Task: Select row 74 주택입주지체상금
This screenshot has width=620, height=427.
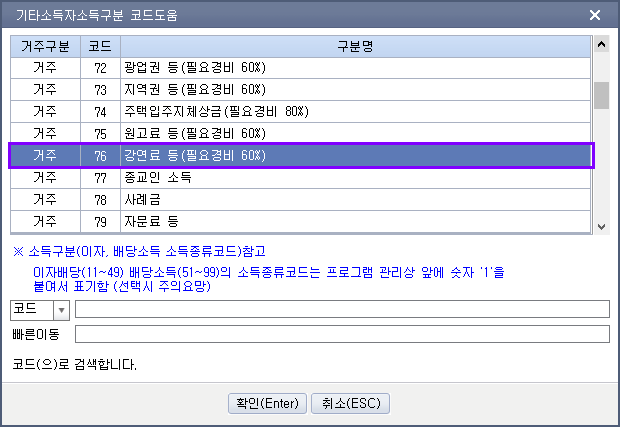Action: tap(300, 112)
